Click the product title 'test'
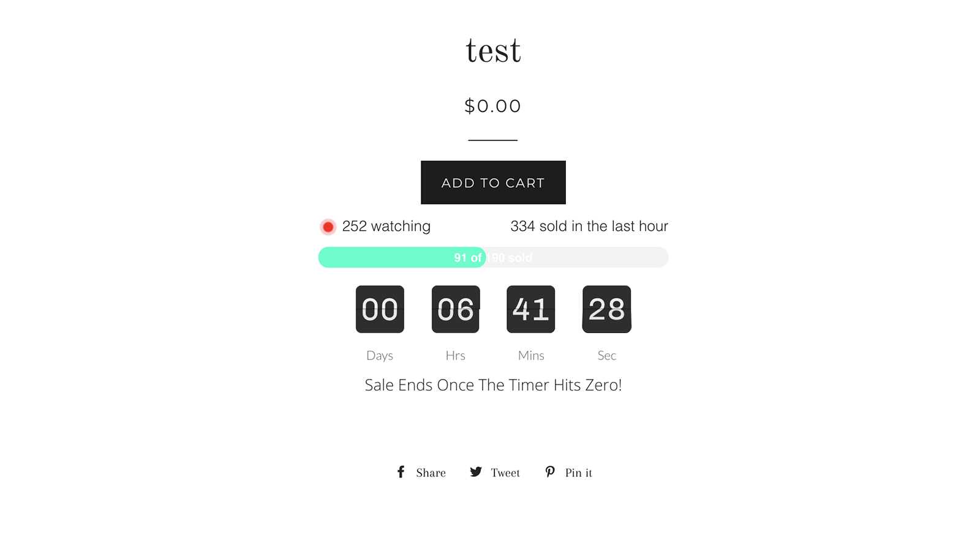The image size is (980, 551). (x=492, y=50)
